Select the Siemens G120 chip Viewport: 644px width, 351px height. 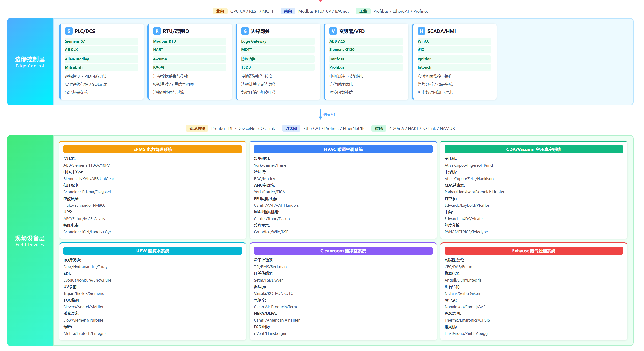click(x=366, y=50)
